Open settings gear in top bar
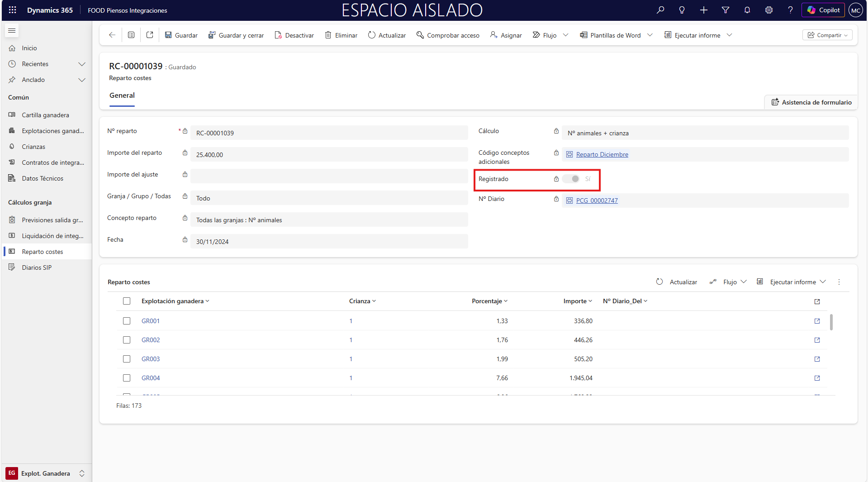The width and height of the screenshot is (868, 482). [x=768, y=10]
